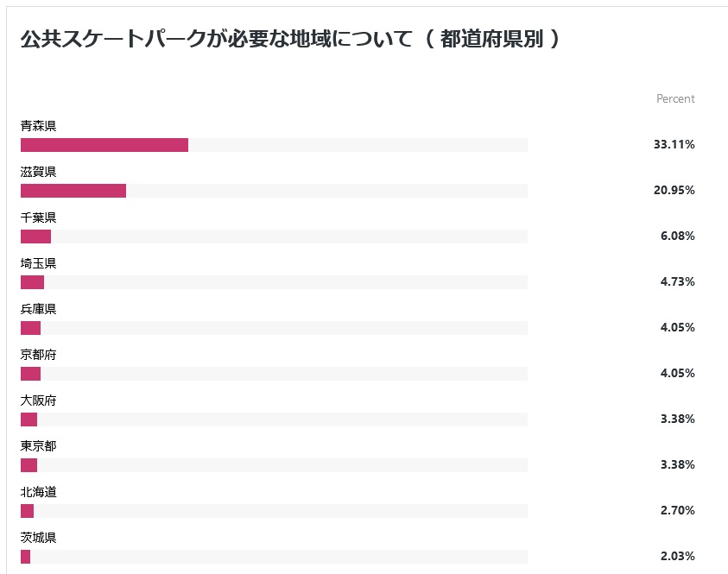
Task: Click the 千葉県 pink bar
Action: [x=35, y=237]
